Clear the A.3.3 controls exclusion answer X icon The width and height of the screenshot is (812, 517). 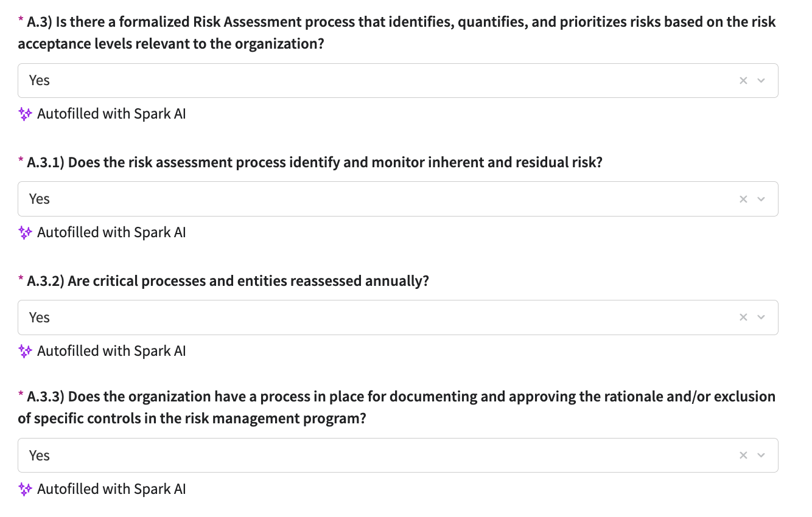[743, 455]
